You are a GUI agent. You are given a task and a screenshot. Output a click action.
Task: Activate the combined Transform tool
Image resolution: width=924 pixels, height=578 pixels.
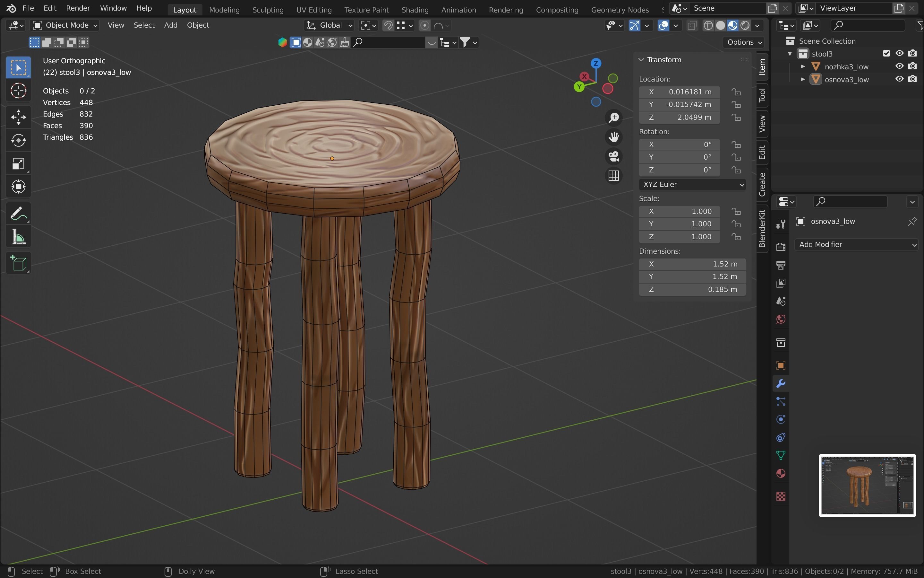click(x=18, y=187)
